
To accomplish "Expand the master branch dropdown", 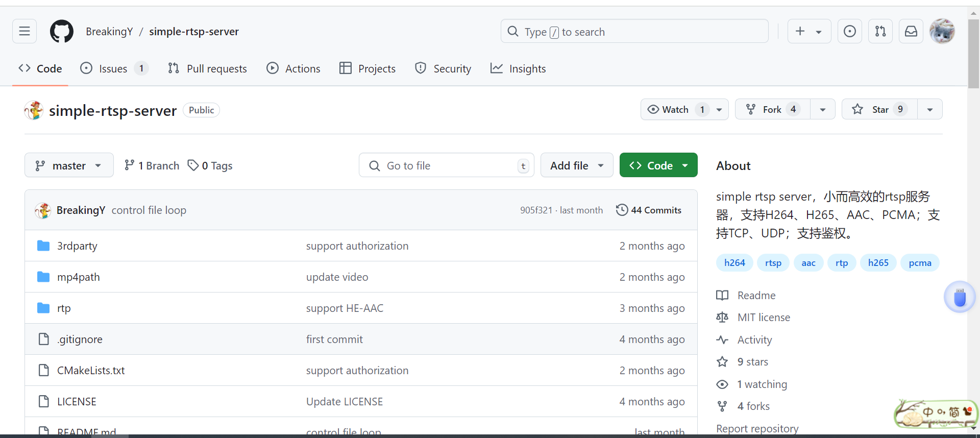I will pos(69,166).
